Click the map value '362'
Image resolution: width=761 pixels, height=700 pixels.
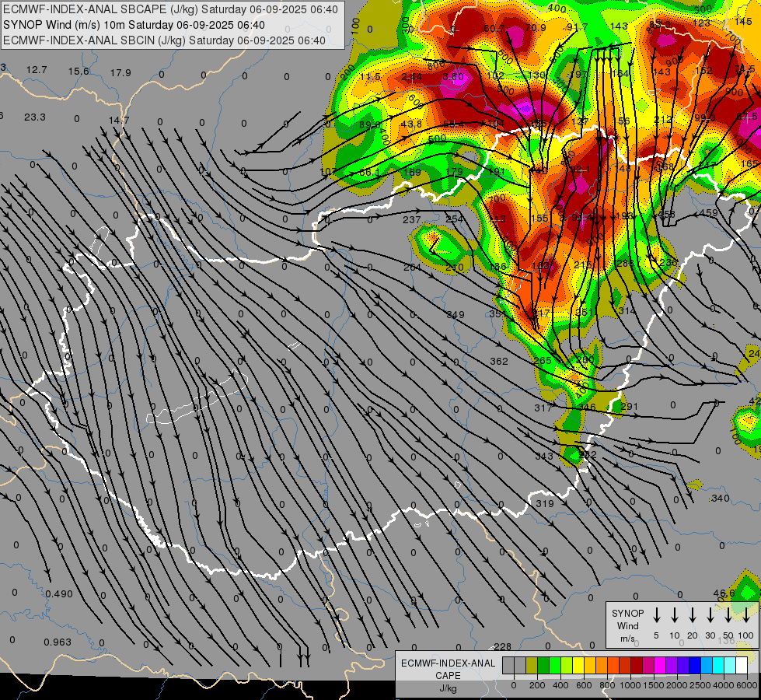tap(499, 362)
